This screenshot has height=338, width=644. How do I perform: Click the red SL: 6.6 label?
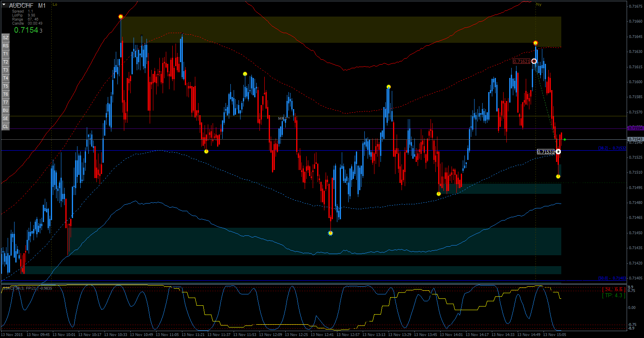pos(614,290)
